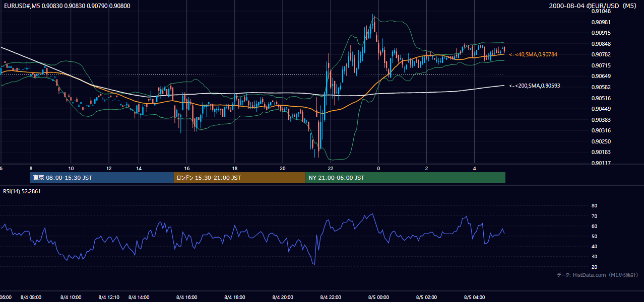The image size is (644, 302).
Task: Click hour tick 22 under the price chart
Action: click(331, 169)
